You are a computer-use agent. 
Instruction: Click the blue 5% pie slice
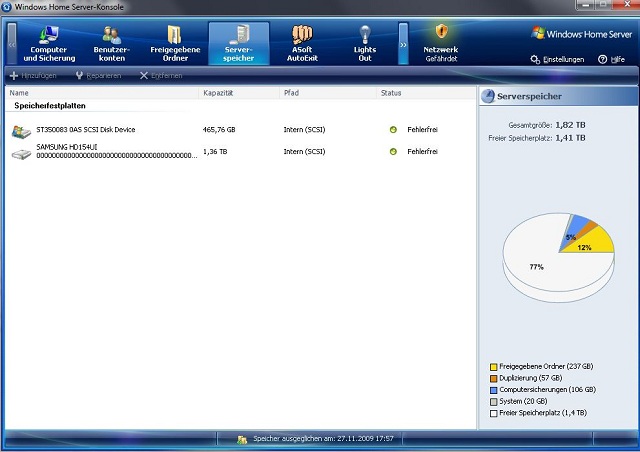[574, 231]
